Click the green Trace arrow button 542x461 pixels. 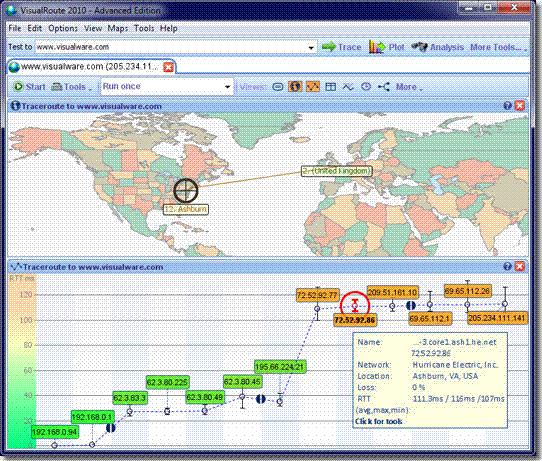342,47
